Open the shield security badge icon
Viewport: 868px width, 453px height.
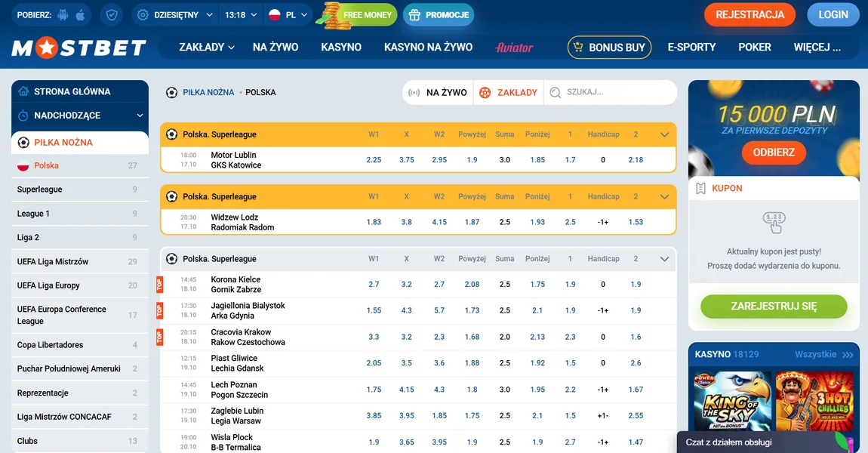coord(112,14)
